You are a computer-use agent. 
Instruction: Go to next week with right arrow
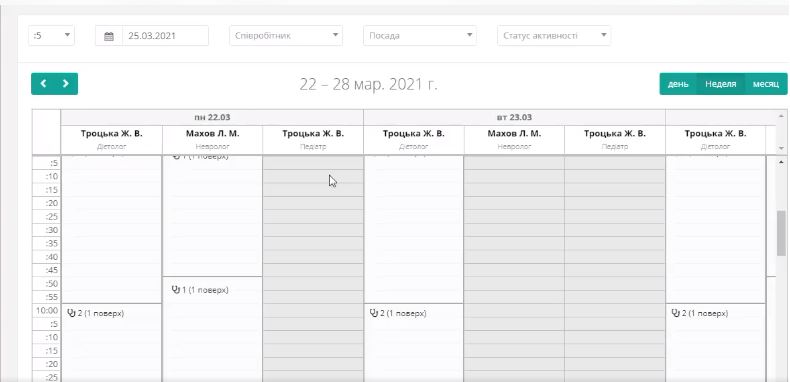(x=66, y=84)
